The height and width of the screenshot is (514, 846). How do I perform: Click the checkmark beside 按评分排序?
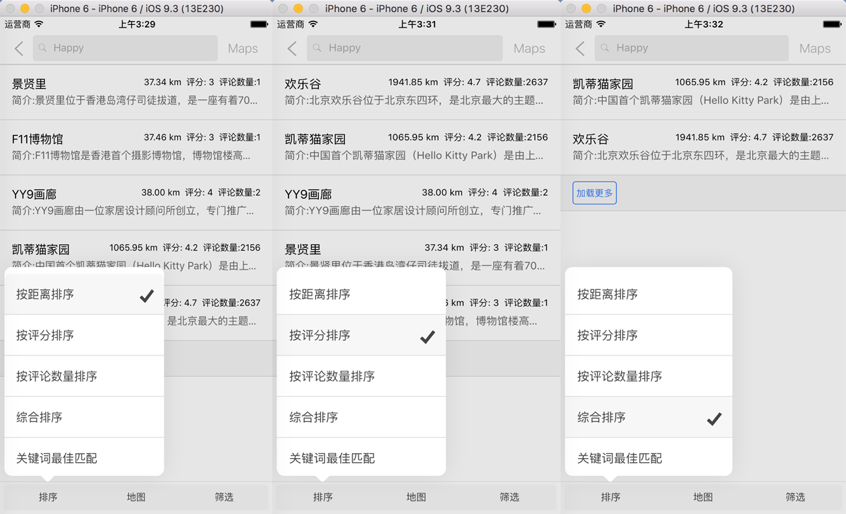click(427, 337)
